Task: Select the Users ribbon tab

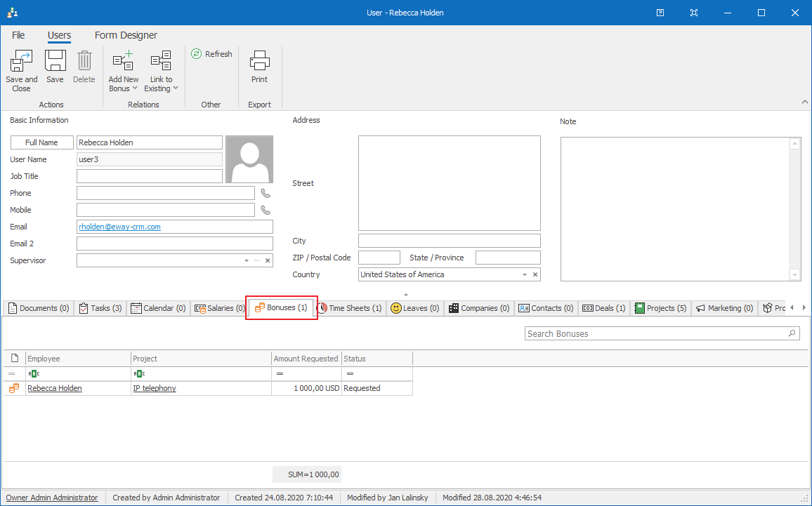Action: [59, 35]
